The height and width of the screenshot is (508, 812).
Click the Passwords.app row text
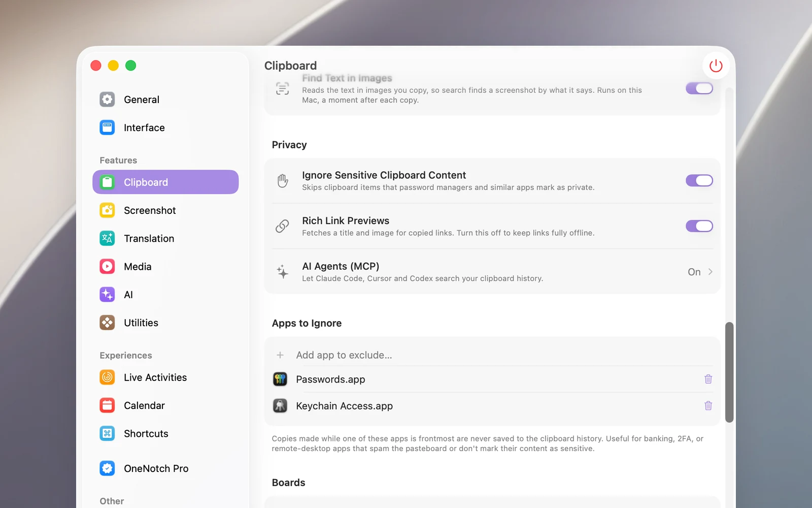pos(330,379)
